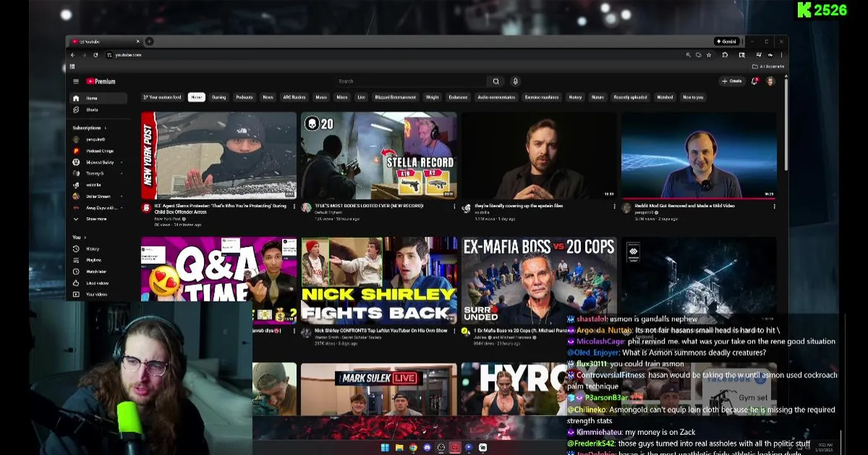This screenshot has width=868, height=455.
Task: Select the Watched filter chip
Action: point(665,97)
